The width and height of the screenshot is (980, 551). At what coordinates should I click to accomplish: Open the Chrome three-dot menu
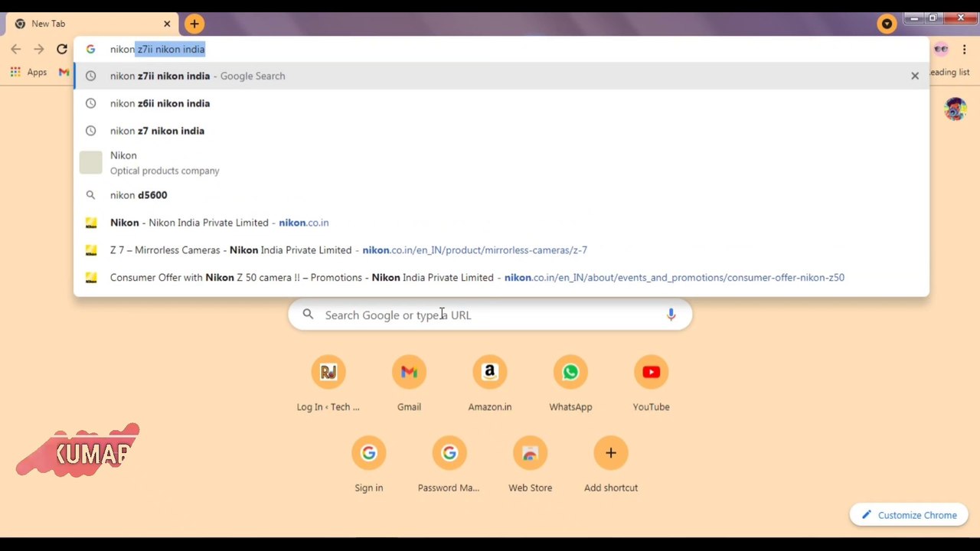(964, 49)
